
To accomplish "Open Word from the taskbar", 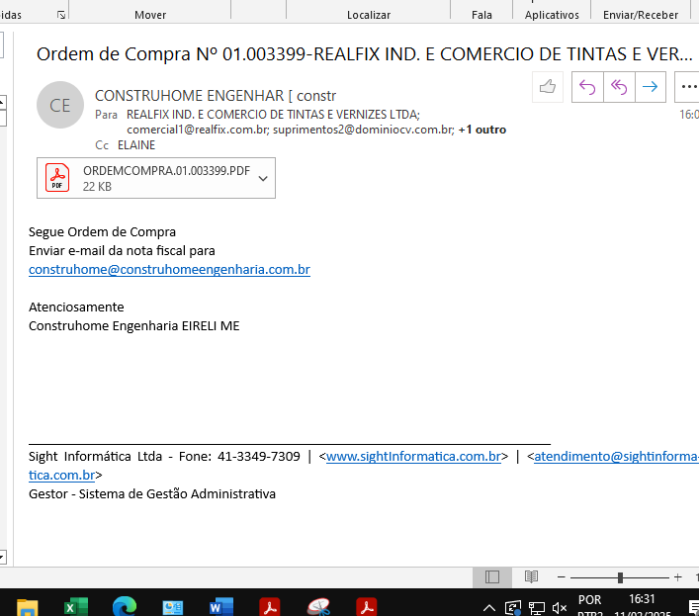I will click(x=221, y=606).
